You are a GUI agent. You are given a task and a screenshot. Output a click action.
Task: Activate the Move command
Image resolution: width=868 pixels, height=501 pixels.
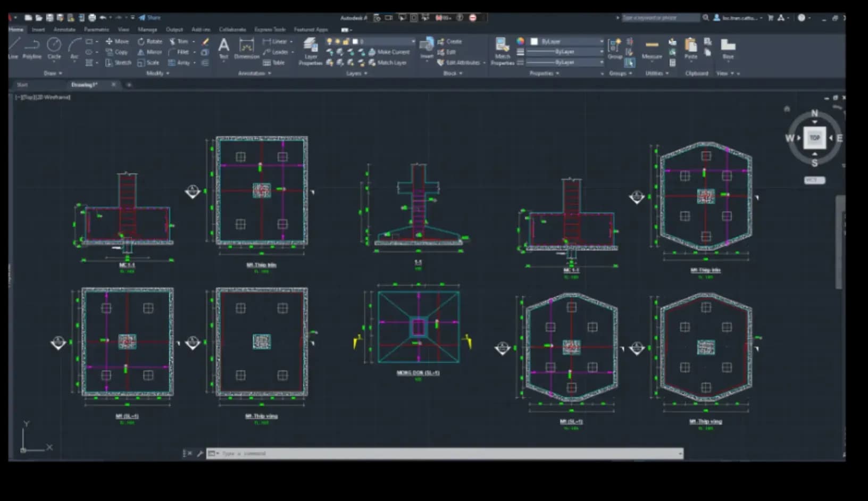click(x=116, y=41)
